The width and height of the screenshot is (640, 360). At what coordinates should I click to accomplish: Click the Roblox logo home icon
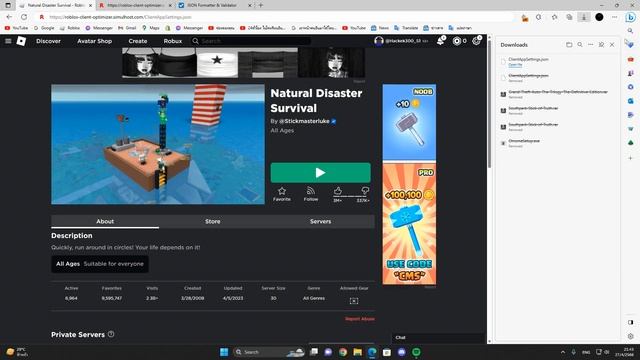point(21,41)
